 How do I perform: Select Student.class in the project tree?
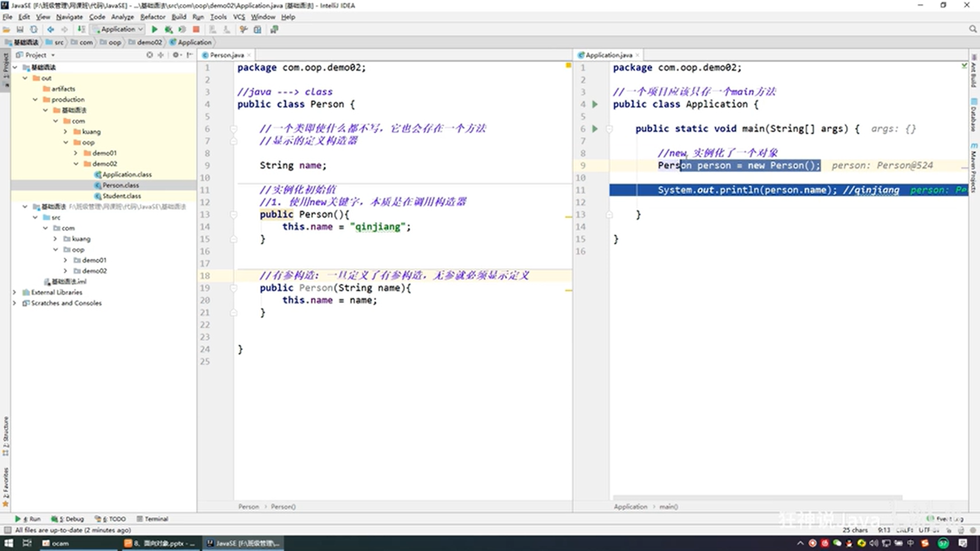(x=121, y=196)
